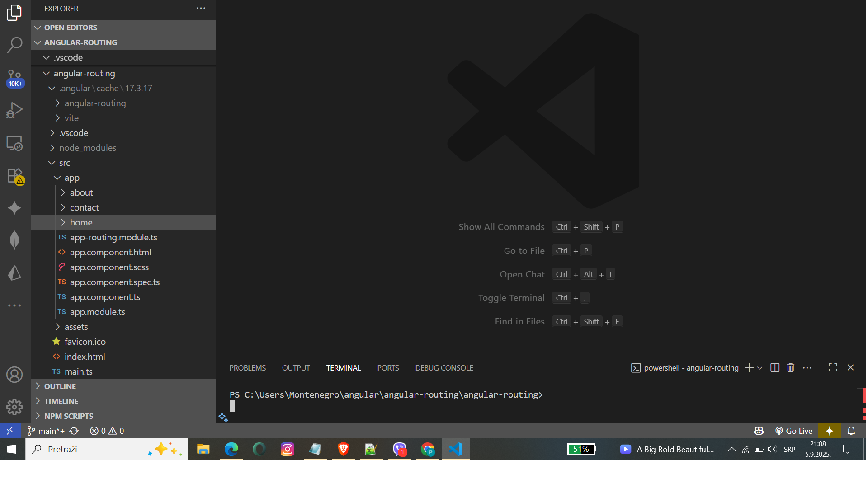Switch to the OUTPUT tab
868x488 pixels.
click(x=296, y=368)
